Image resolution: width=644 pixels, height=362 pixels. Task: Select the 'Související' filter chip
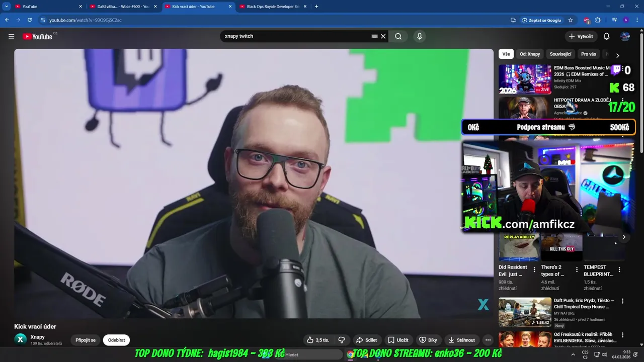[x=560, y=54]
